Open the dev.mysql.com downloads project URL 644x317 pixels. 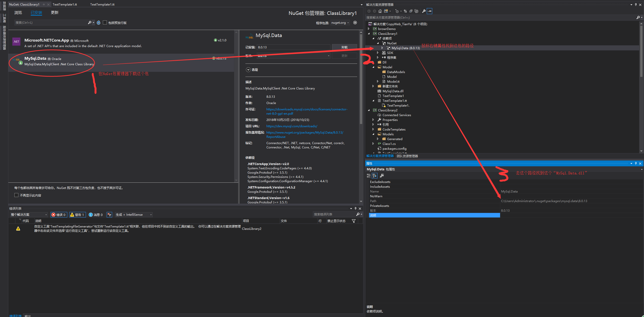click(x=292, y=126)
